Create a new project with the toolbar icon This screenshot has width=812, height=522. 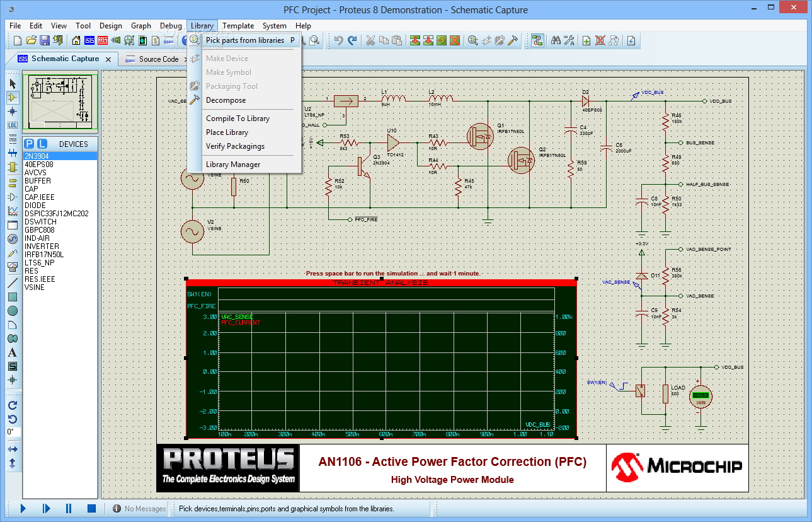(18, 40)
